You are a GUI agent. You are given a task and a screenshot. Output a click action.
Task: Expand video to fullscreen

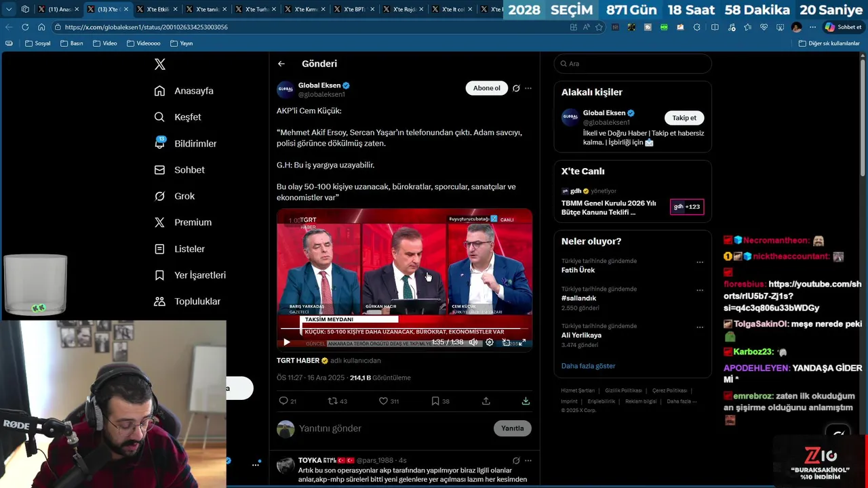[522, 342]
